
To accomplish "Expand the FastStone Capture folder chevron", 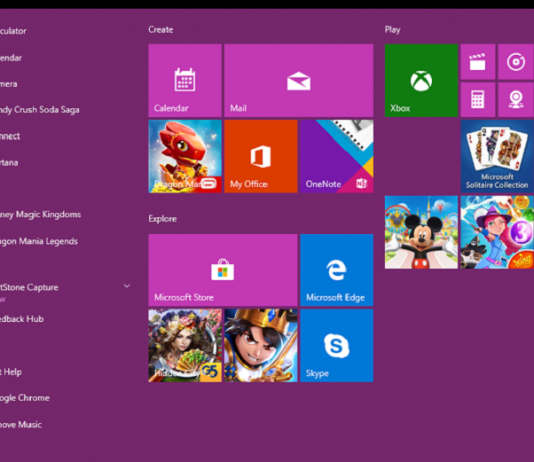I will (x=127, y=286).
